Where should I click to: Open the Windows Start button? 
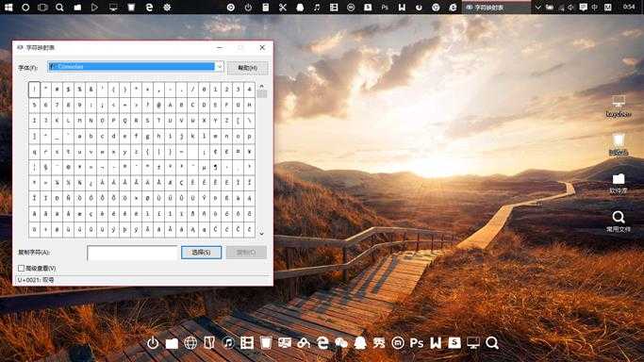tap(8, 8)
